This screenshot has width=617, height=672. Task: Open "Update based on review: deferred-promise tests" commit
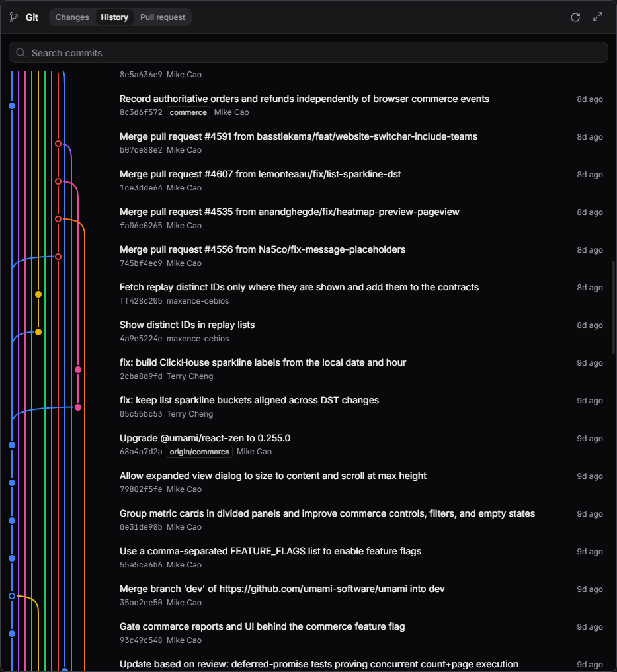[319, 664]
